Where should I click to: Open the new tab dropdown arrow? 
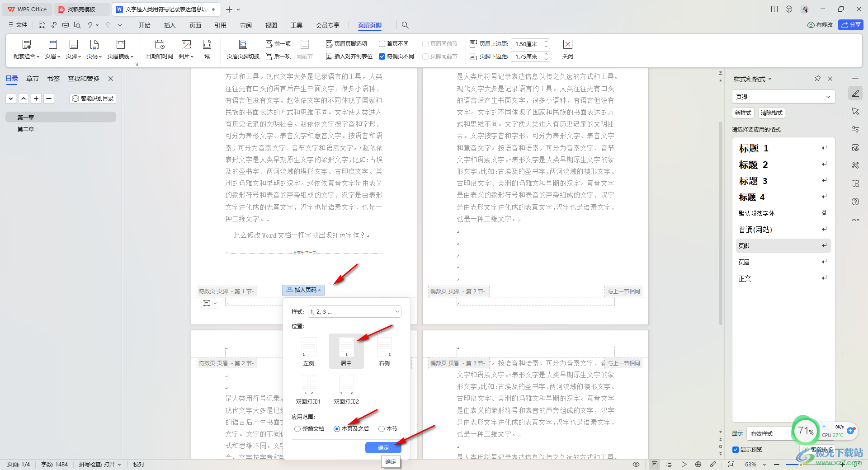pyautogui.click(x=238, y=9)
